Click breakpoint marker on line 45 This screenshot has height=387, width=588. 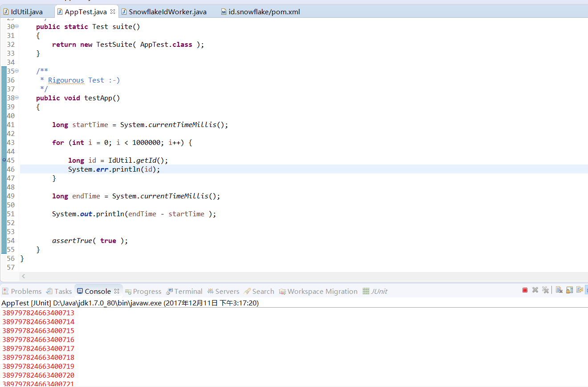[x=4, y=160]
